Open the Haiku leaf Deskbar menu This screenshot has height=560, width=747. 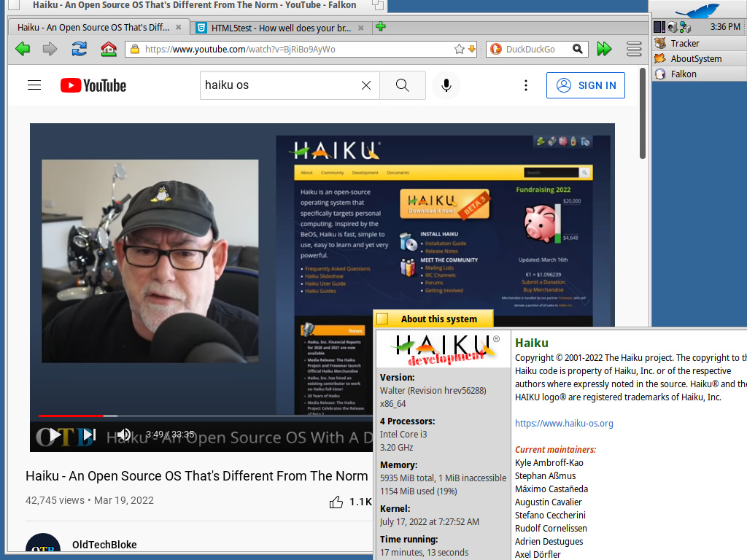[x=698, y=10]
